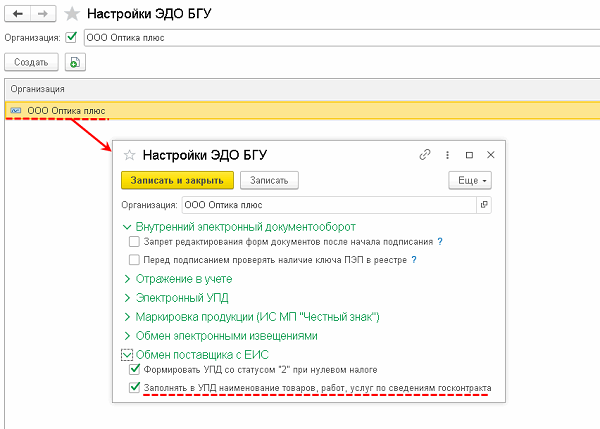The height and width of the screenshot is (429, 600).
Task: Add main window to favorites star
Action: pos(70,14)
